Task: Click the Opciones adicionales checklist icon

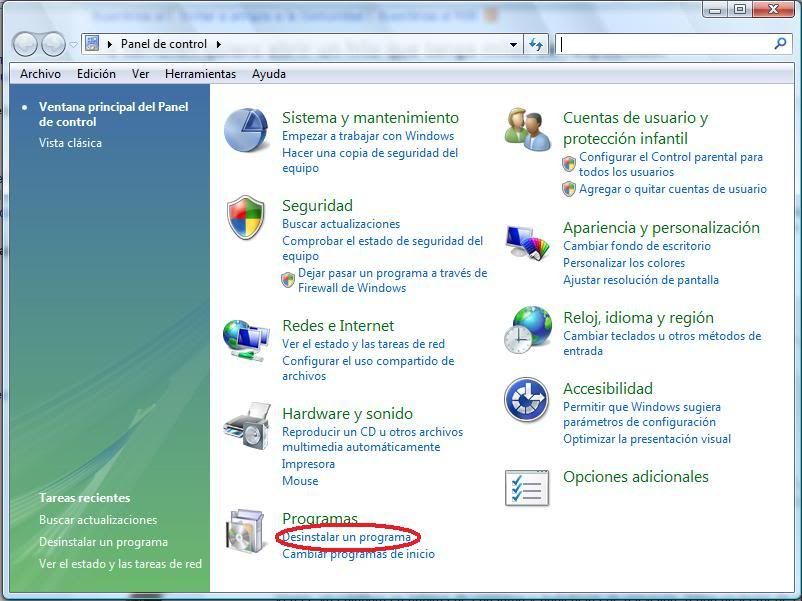Action: click(x=527, y=488)
